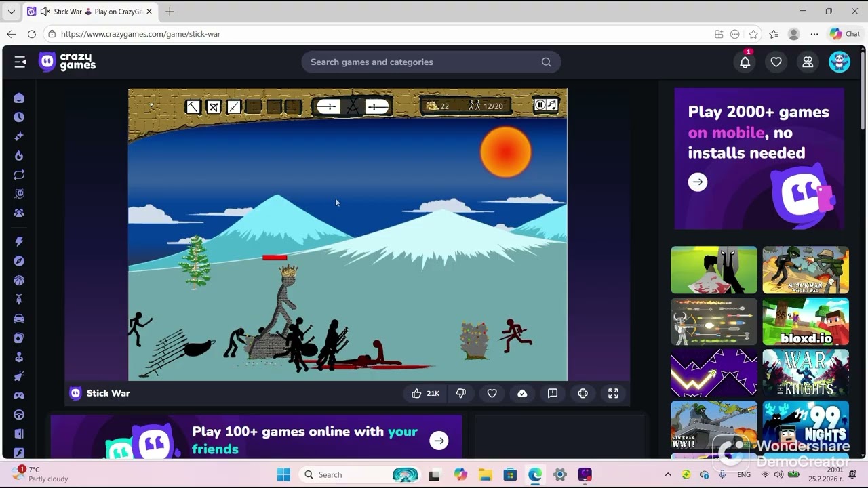Go to the CrazyGames logo home
868x488 pixels.
(67, 62)
